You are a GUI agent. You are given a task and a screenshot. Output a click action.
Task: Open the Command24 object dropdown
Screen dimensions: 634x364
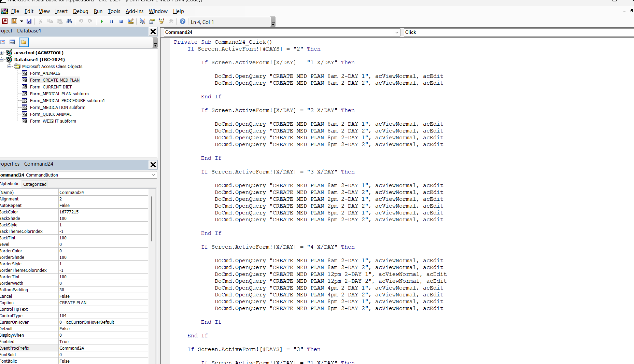(x=397, y=32)
